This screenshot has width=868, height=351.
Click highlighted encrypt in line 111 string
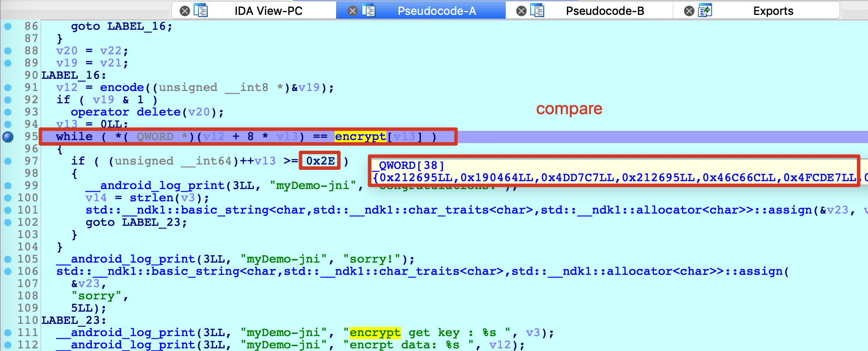pos(375,333)
